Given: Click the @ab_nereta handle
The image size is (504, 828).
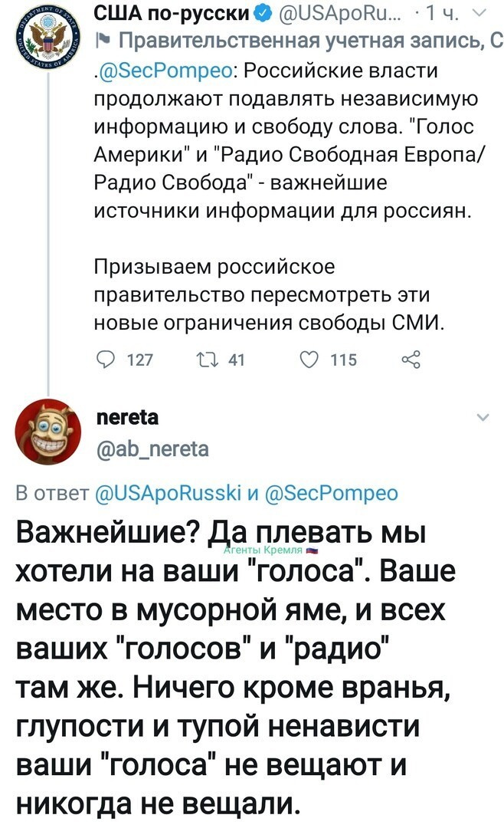Looking at the screenshot, I should 152,449.
